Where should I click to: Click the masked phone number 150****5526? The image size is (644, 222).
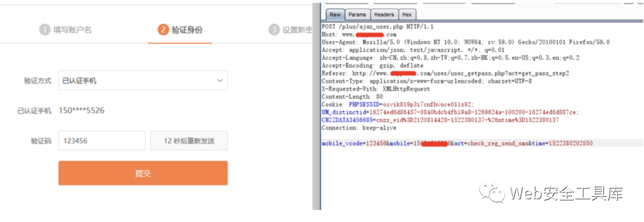click(81, 110)
